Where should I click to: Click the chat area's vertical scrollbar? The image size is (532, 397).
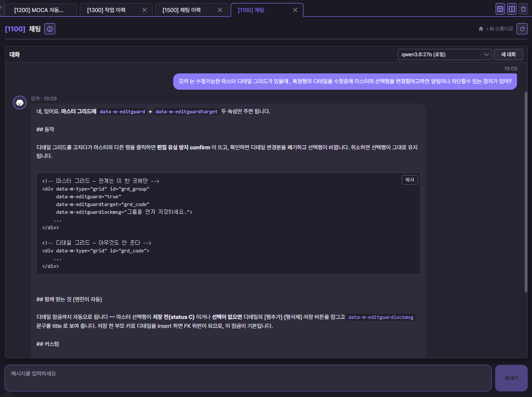[526, 192]
